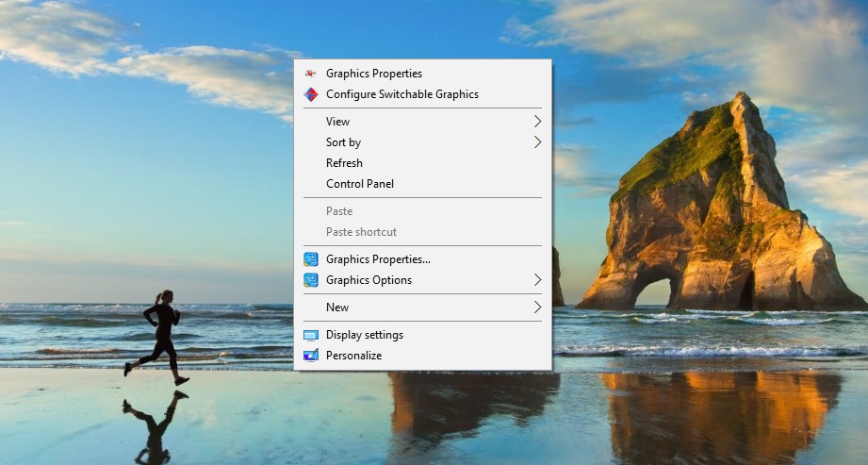The height and width of the screenshot is (465, 868).
Task: Choose Configure Switchable Graphics
Action: point(423,94)
